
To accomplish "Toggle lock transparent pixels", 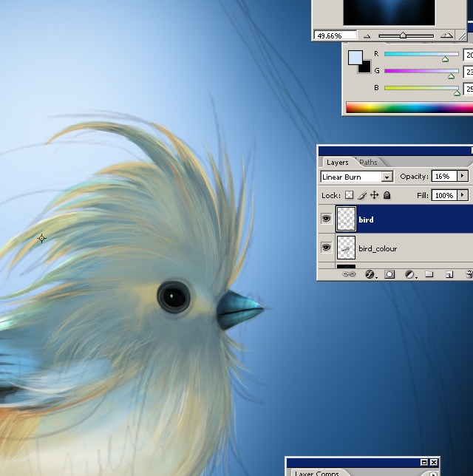I will pyautogui.click(x=350, y=195).
